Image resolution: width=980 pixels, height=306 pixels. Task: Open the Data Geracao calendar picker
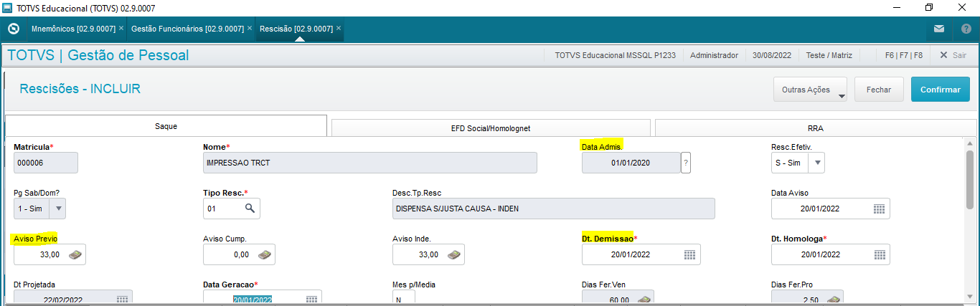tap(311, 300)
